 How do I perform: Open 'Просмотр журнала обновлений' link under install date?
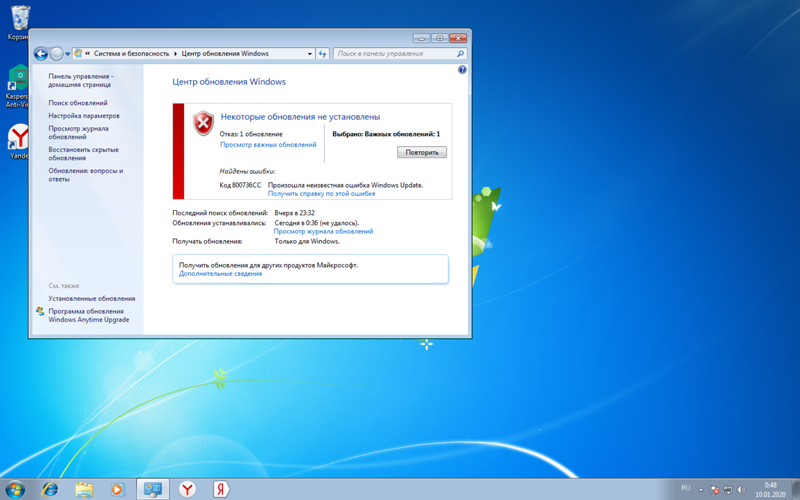[x=323, y=231]
